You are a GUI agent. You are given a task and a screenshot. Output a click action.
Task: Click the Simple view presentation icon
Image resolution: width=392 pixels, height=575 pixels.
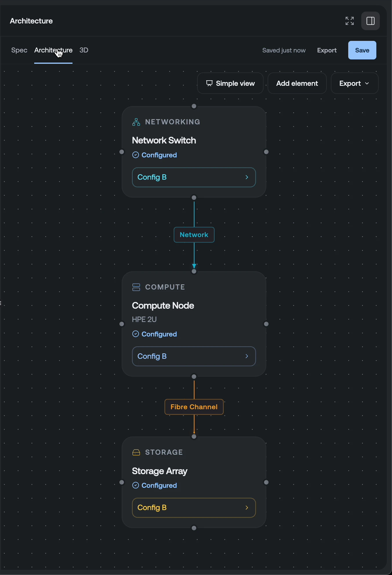tap(209, 83)
